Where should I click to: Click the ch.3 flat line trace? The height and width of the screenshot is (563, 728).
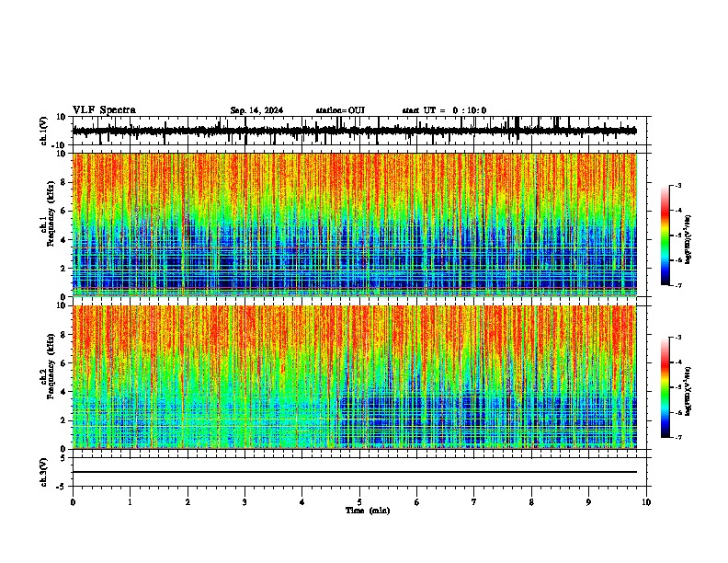coord(354,472)
